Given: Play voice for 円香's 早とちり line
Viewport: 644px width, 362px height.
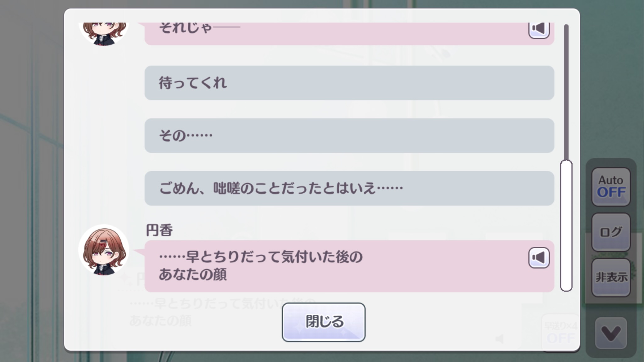Looking at the screenshot, I should pyautogui.click(x=539, y=257).
